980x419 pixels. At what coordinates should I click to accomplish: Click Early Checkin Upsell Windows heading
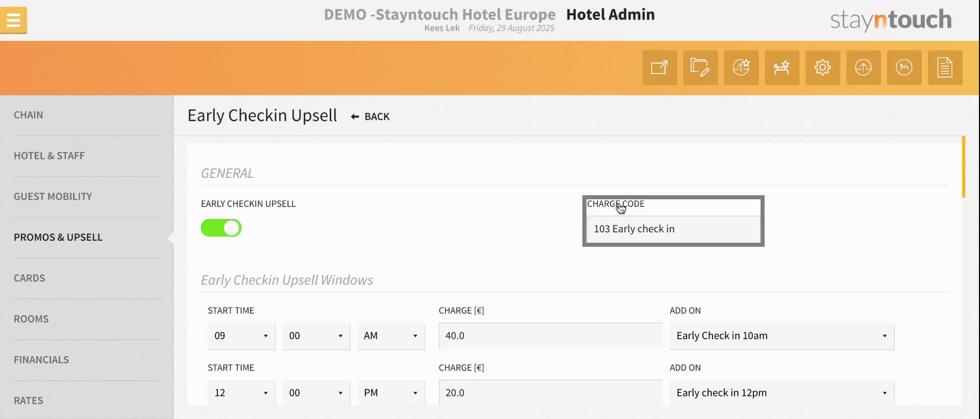pos(287,280)
